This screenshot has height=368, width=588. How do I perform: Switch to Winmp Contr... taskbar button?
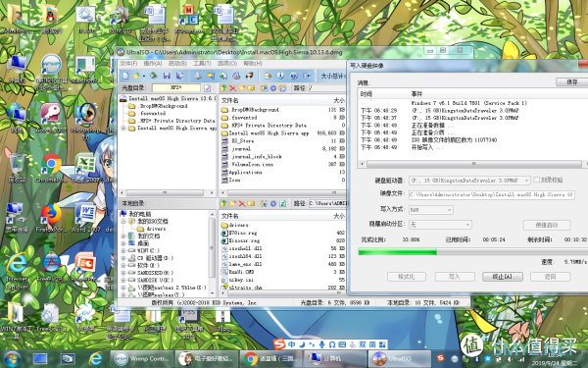[142, 358]
